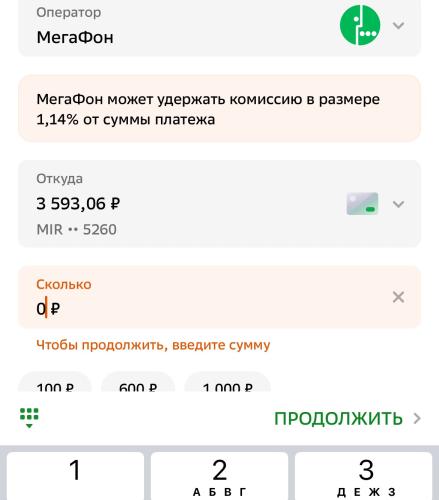Hide keyboard using green keypad icon
The width and height of the screenshot is (439, 500).
click(29, 418)
